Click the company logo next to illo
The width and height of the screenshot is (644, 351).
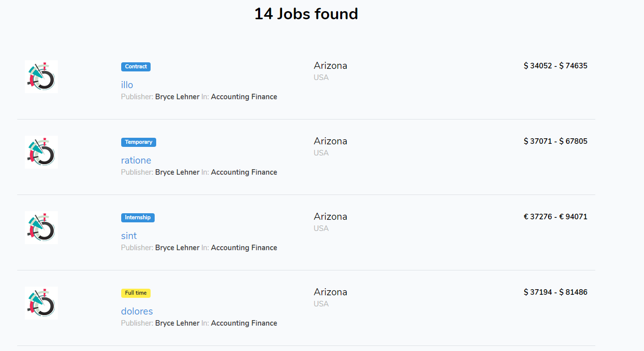[x=41, y=76]
